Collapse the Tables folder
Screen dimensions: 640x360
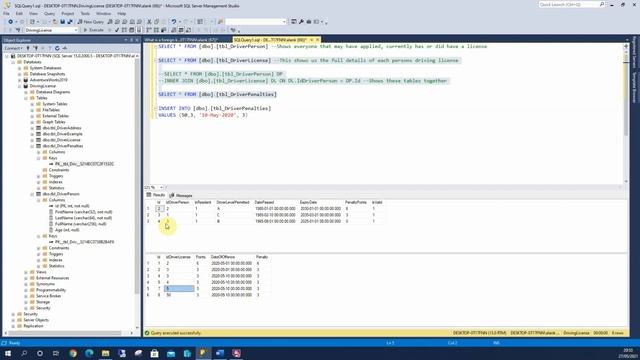(26, 98)
